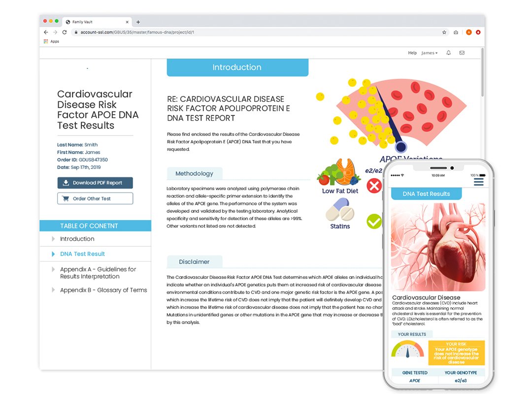This screenshot has height=394, width=532.
Task: Open the Help link in the header
Action: (x=412, y=53)
